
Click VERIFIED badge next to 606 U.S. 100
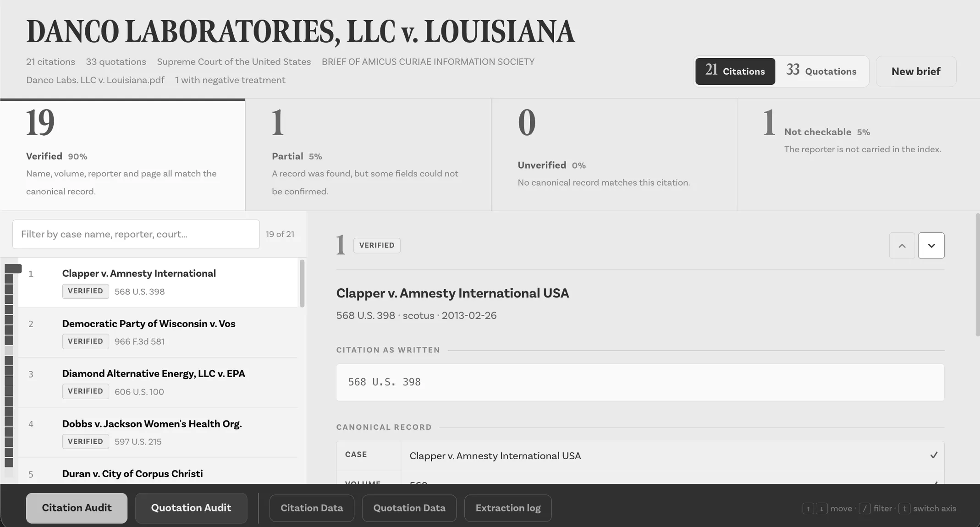86,391
